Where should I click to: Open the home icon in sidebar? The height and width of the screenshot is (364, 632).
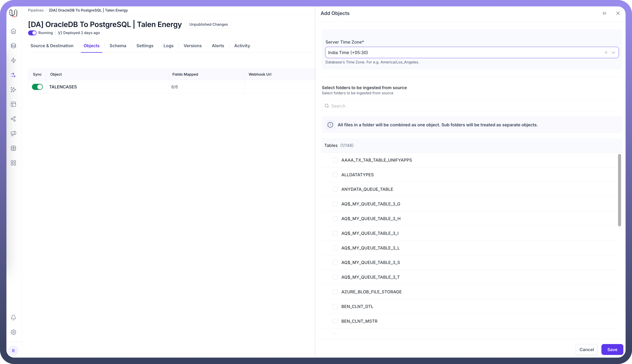tap(13, 31)
